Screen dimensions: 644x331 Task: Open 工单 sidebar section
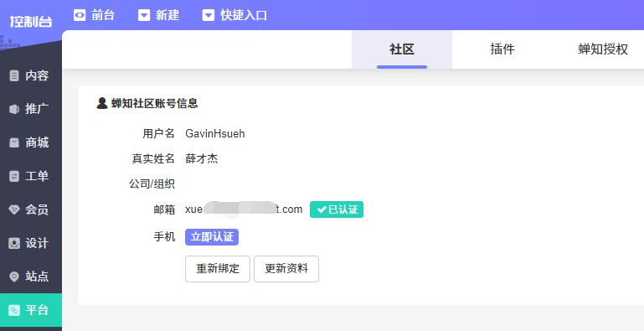pos(31,176)
